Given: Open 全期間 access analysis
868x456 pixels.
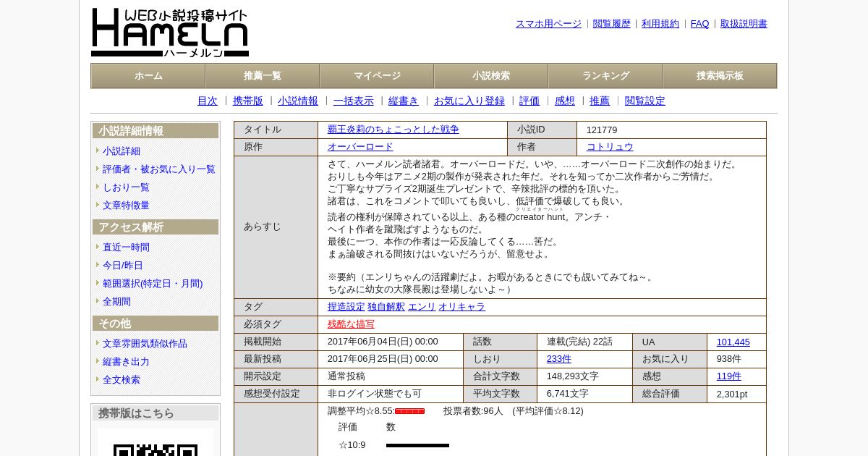Looking at the screenshot, I should tap(116, 302).
